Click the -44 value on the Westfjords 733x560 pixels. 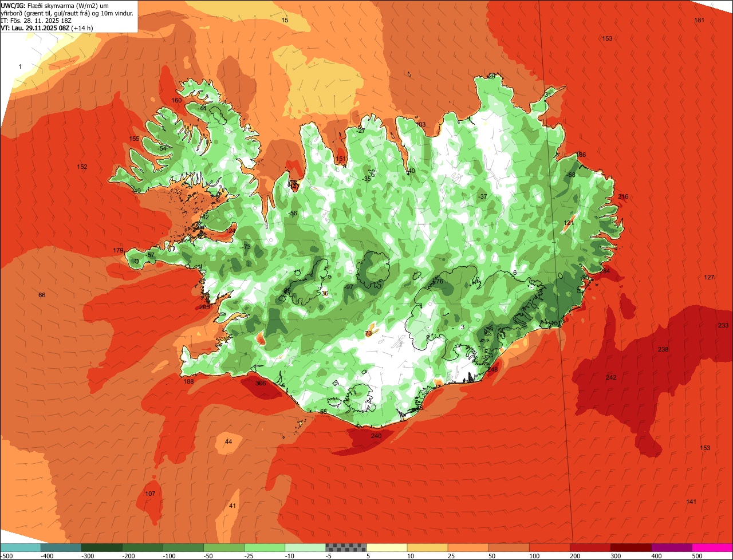click(202, 108)
